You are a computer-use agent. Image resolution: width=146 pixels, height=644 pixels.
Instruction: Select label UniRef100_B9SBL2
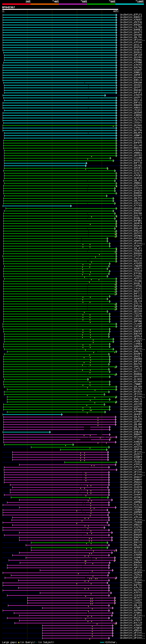click(x=131, y=284)
